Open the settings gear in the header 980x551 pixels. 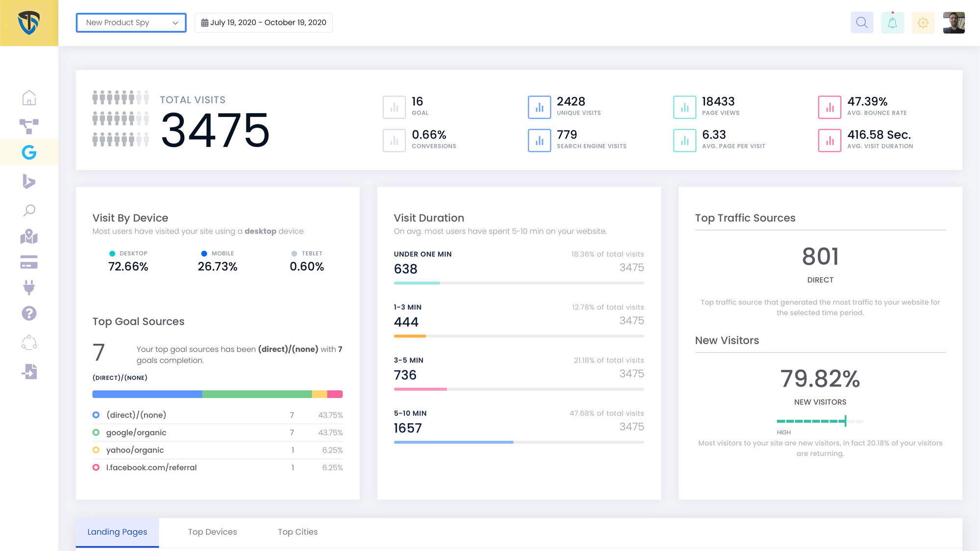(x=923, y=22)
